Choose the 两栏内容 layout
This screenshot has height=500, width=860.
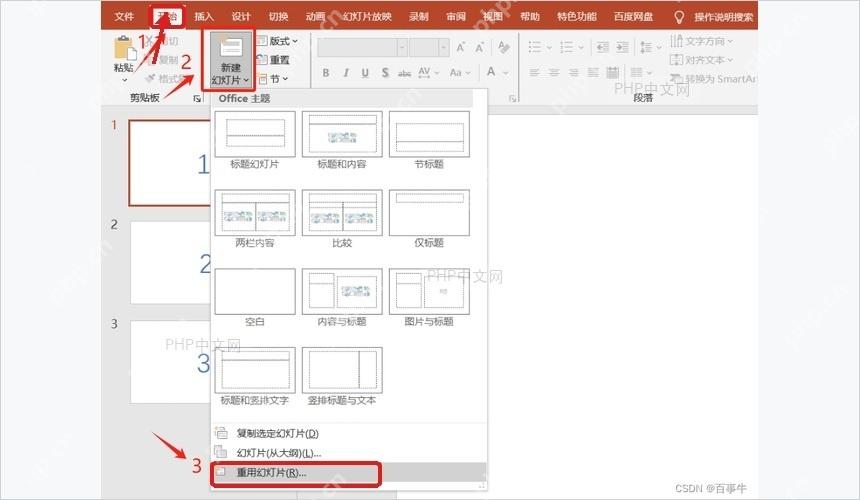(254, 219)
